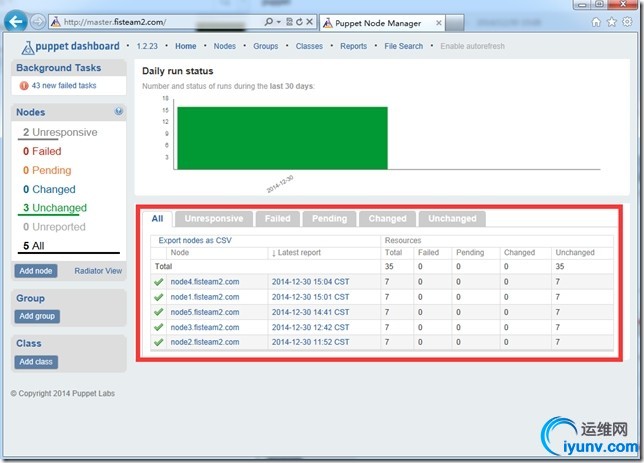644x463 pixels.
Task: Switch to the Unresponsive tab
Action: tap(214, 219)
